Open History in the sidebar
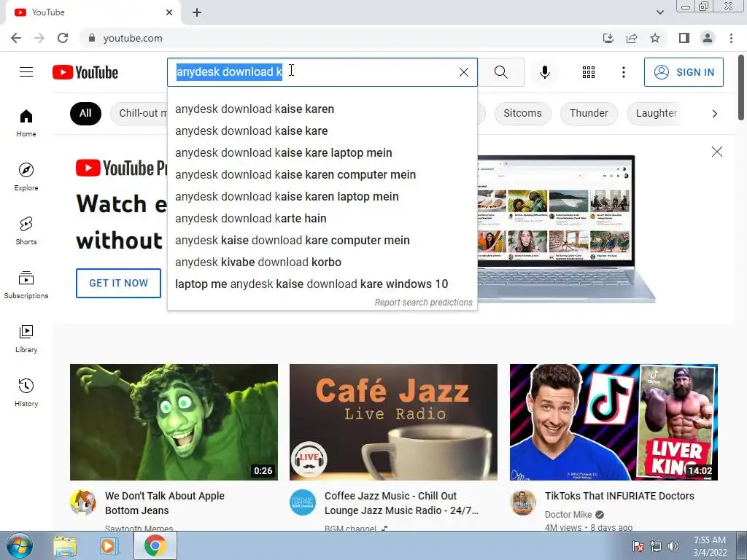This screenshot has height=560, width=747. (26, 392)
